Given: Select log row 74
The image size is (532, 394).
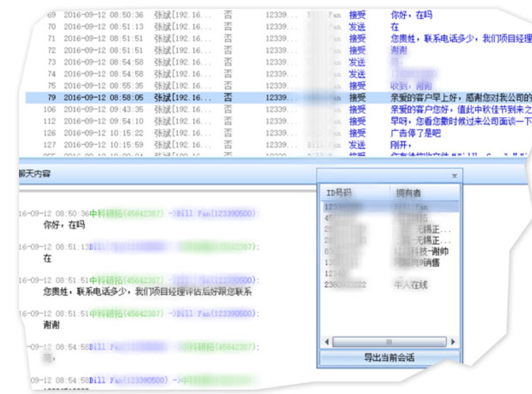Looking at the screenshot, I should pos(278,74).
